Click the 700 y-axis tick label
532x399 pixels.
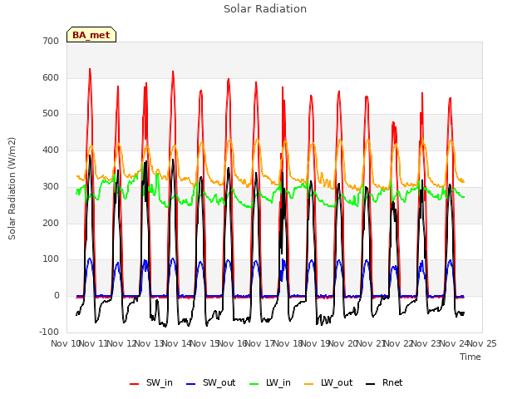(51, 41)
